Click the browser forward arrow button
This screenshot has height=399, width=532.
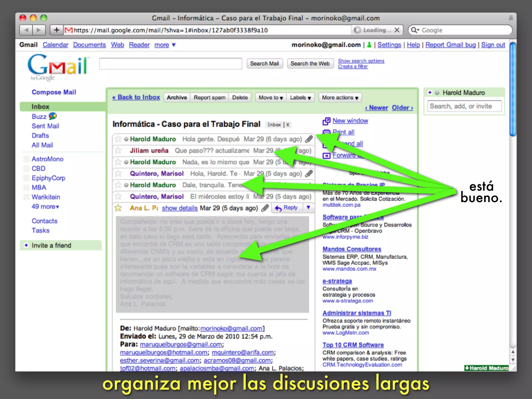pos(39,30)
